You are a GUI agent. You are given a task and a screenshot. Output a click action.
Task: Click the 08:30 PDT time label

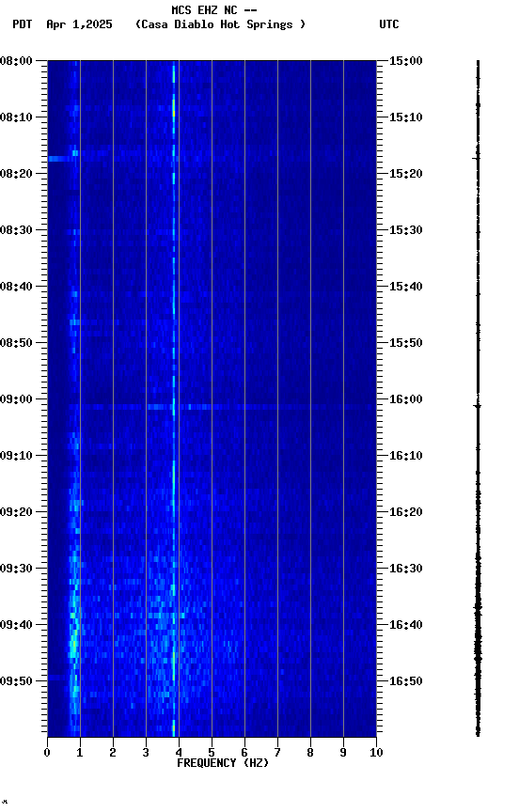pyautogui.click(x=16, y=230)
